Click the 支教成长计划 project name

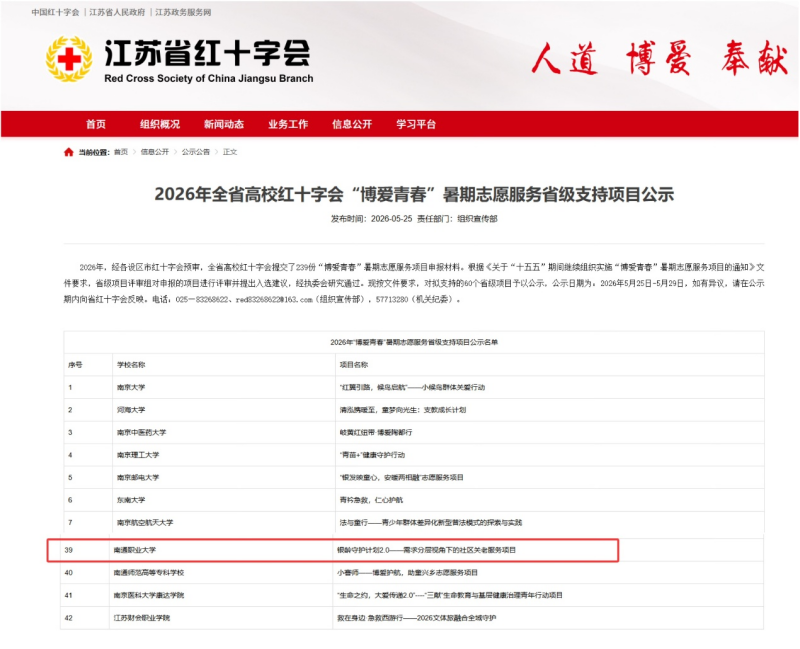coord(403,410)
